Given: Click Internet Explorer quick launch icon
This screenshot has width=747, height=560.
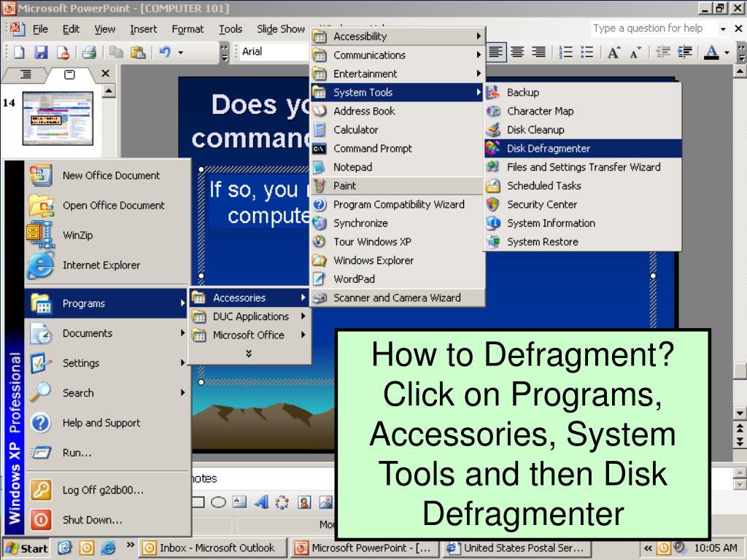Looking at the screenshot, I should click(108, 548).
